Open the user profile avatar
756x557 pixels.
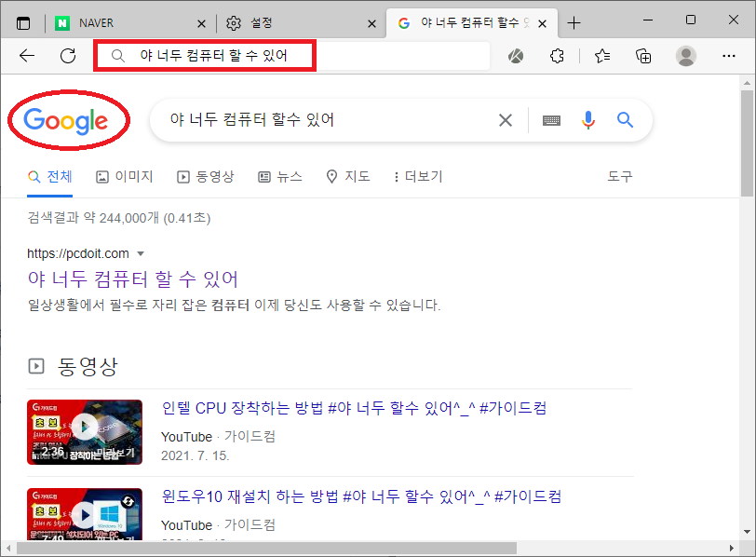(685, 57)
